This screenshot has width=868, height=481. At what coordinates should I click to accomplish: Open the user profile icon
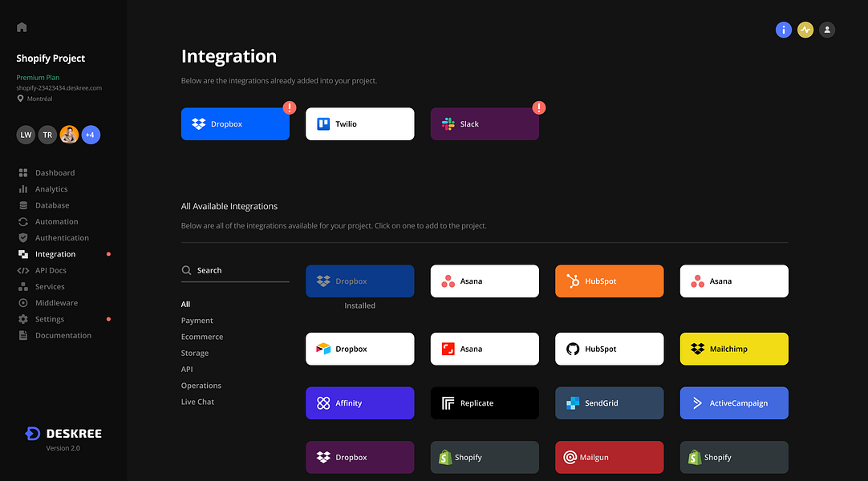826,30
